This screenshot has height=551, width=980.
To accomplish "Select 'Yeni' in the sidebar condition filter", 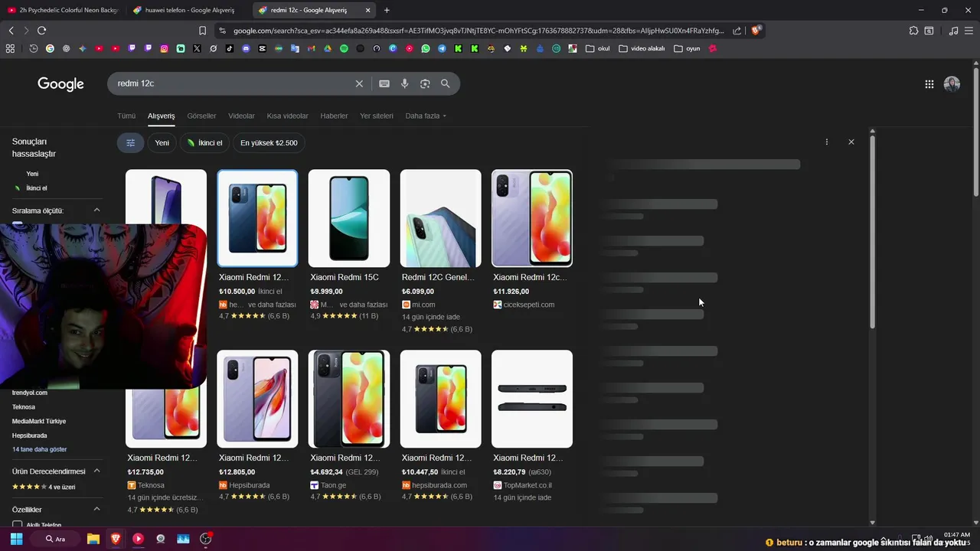I will click(32, 174).
